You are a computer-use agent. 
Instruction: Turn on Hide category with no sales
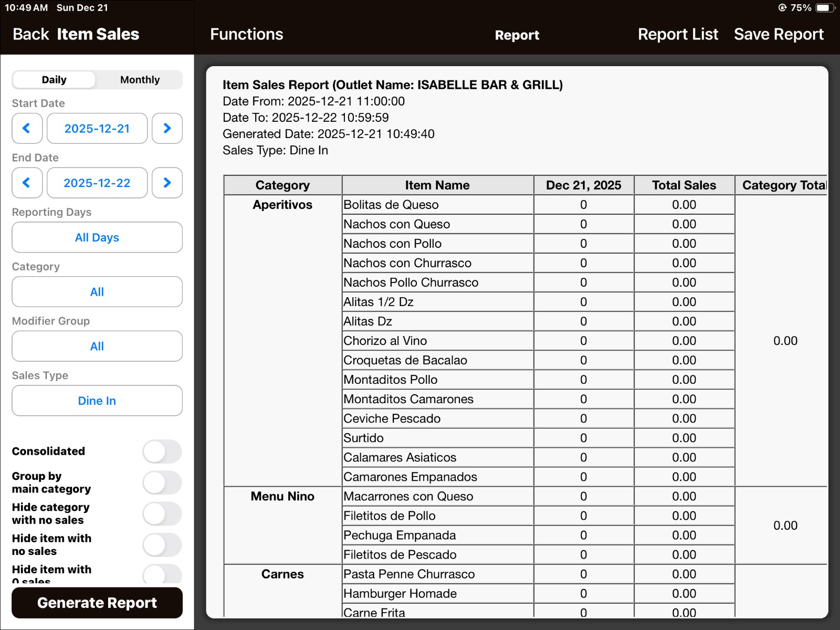coord(162,513)
